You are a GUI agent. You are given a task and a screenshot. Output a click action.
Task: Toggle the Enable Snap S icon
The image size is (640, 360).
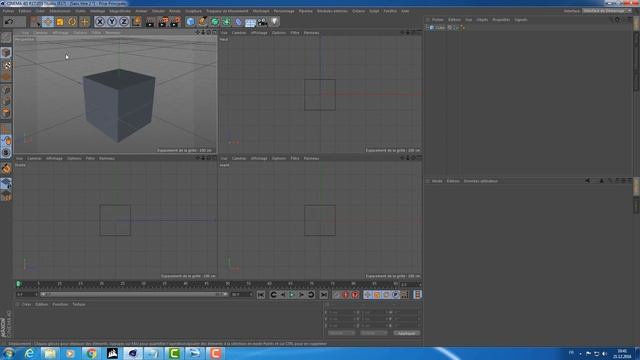(6, 153)
